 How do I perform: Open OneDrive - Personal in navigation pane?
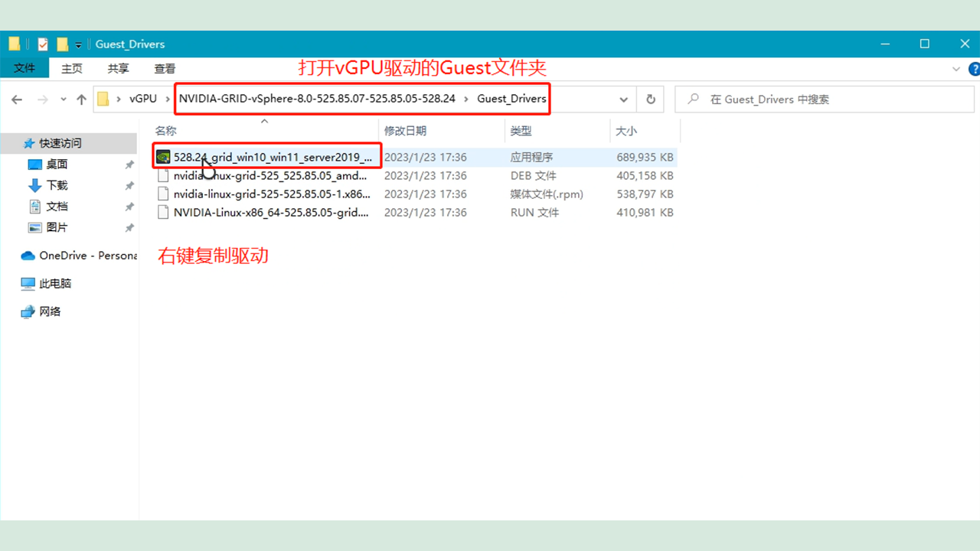[88, 256]
